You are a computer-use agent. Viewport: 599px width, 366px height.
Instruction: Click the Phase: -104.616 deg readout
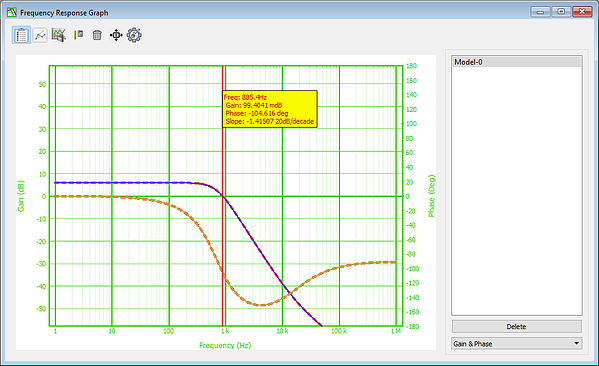click(257, 113)
